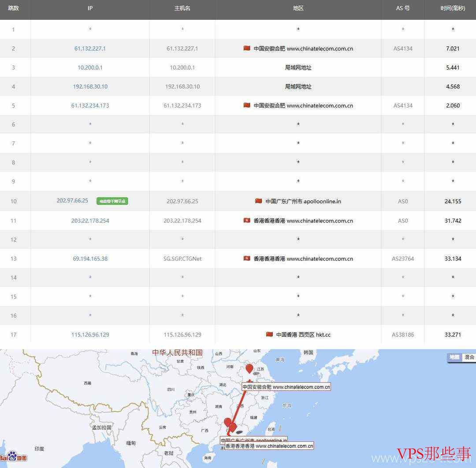Screen dimensions: 476x468
Task: Click hop number 13 cell
Action: (x=14, y=259)
